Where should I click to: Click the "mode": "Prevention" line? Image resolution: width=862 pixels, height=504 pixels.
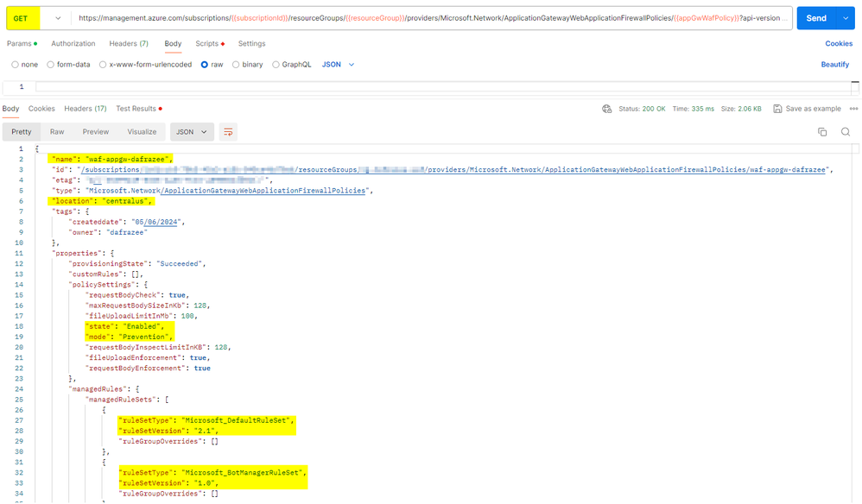click(x=129, y=337)
